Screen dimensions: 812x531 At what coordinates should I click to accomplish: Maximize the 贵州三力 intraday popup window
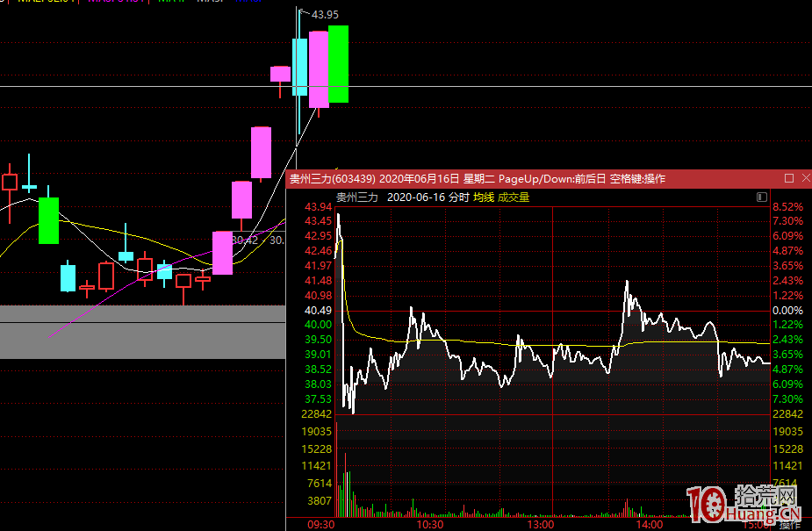pos(788,178)
